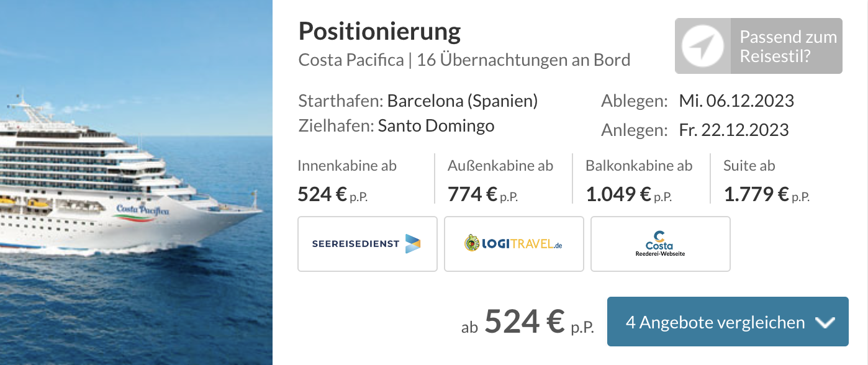Open the Costa Pacifica ship image
Viewport: 868px width, 365px height.
pos(136,182)
